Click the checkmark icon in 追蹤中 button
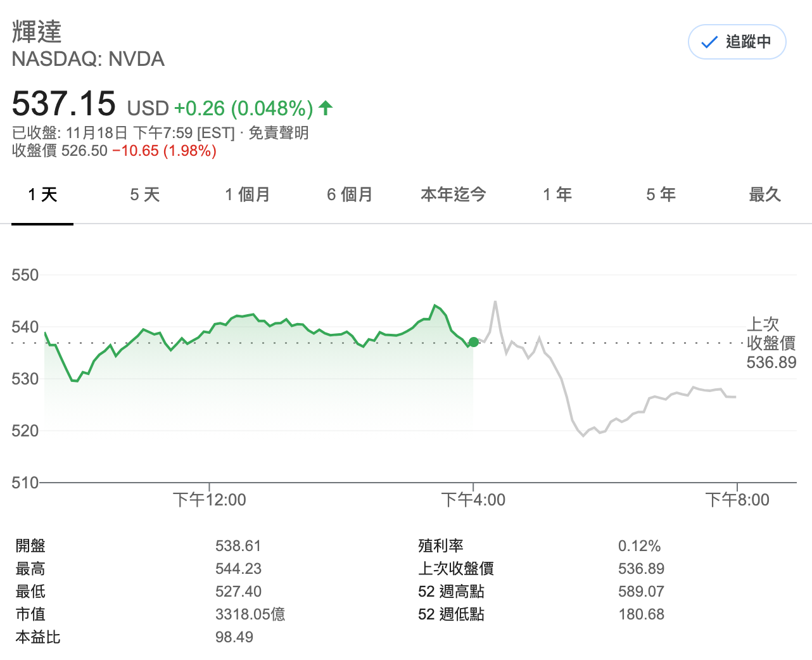This screenshot has height=660, width=812. pyautogui.click(x=709, y=42)
